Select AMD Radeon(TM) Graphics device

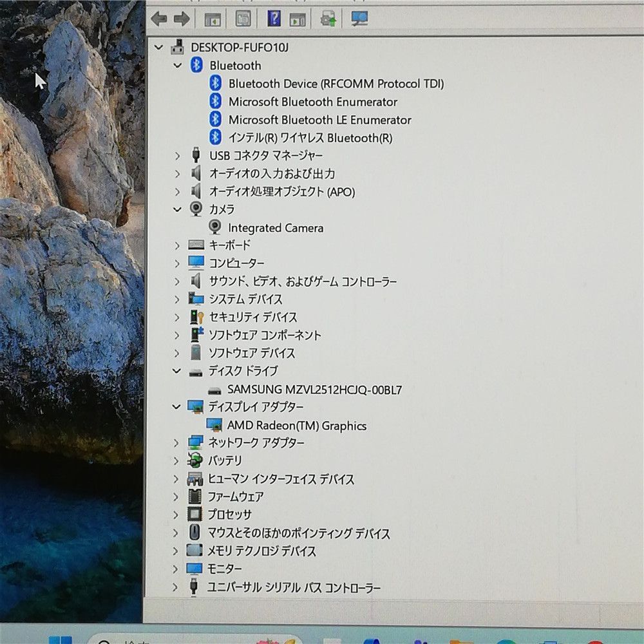[x=296, y=426]
